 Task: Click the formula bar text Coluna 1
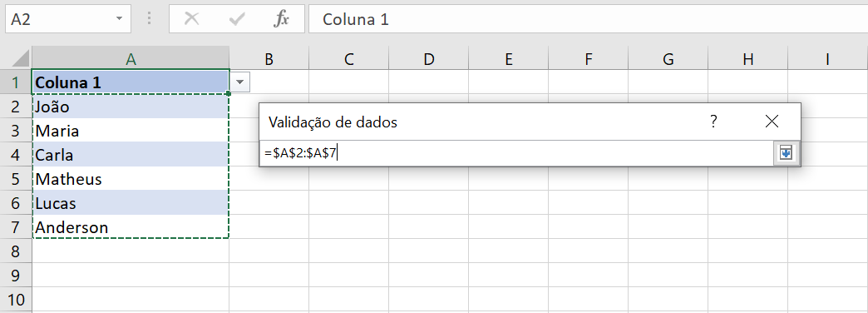(356, 19)
